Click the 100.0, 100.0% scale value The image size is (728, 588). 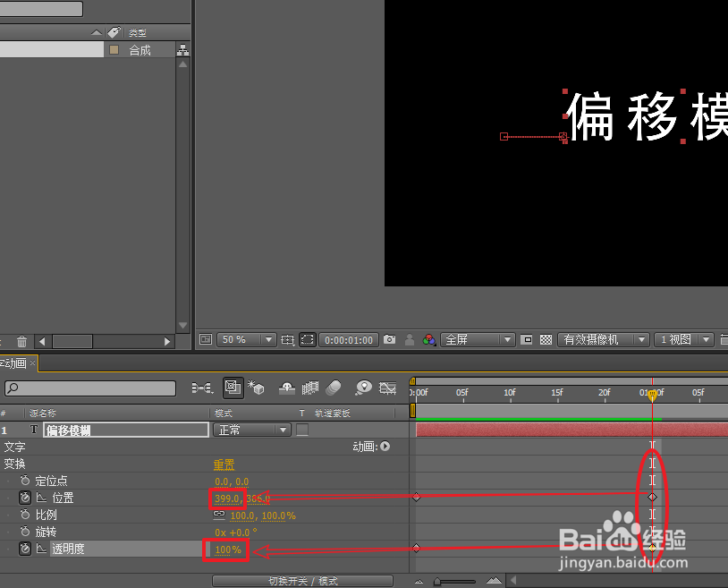263,516
